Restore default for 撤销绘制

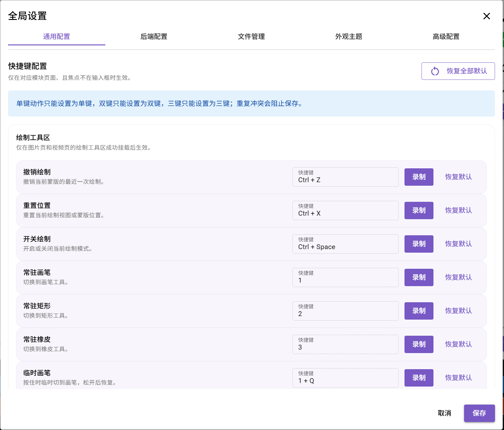click(x=459, y=177)
